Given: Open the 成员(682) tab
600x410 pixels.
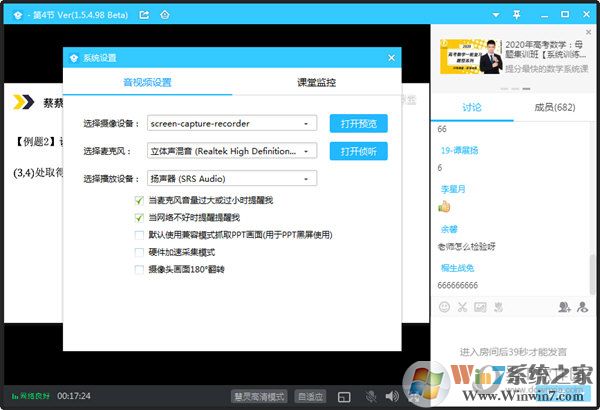Looking at the screenshot, I should 554,108.
